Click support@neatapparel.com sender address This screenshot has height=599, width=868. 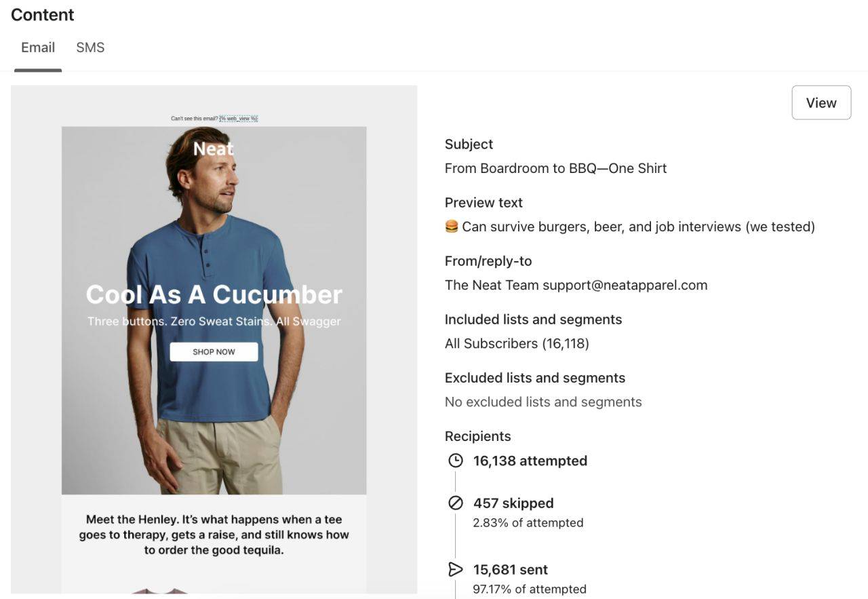tap(625, 285)
